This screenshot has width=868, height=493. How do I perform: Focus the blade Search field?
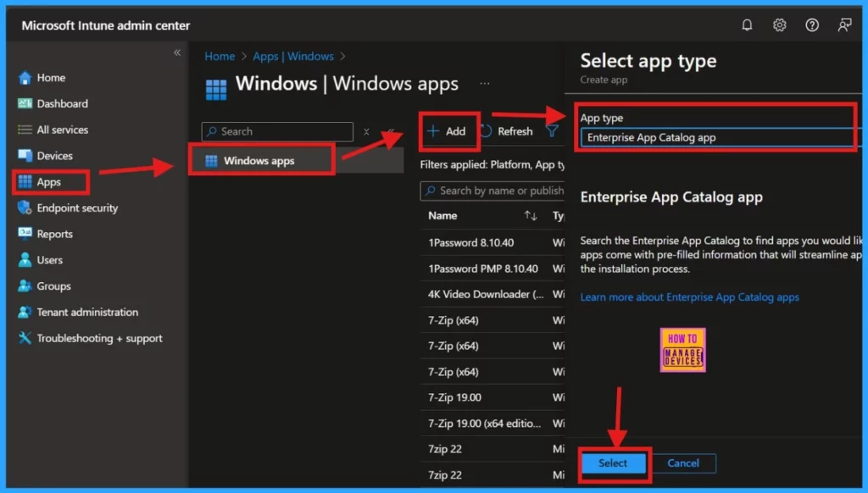(x=277, y=131)
